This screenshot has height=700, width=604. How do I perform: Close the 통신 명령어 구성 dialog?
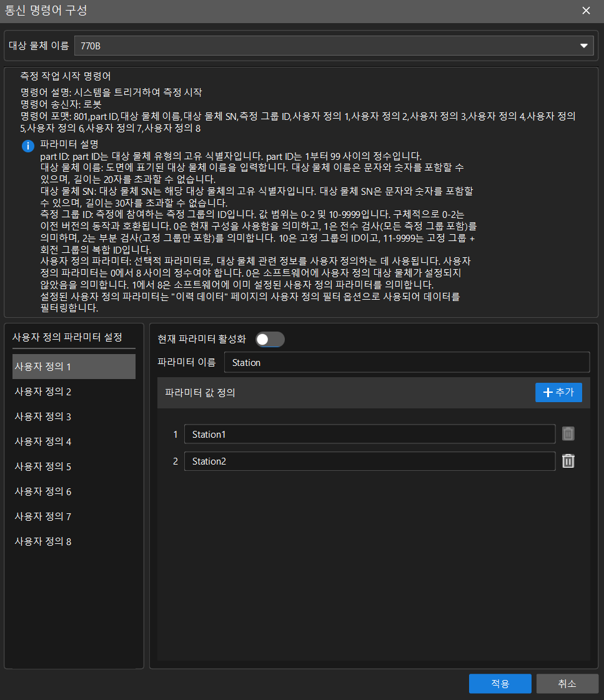(586, 11)
